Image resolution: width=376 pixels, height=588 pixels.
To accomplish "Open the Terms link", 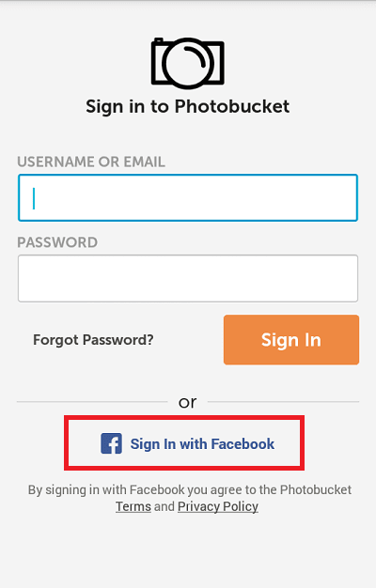I will [x=133, y=506].
